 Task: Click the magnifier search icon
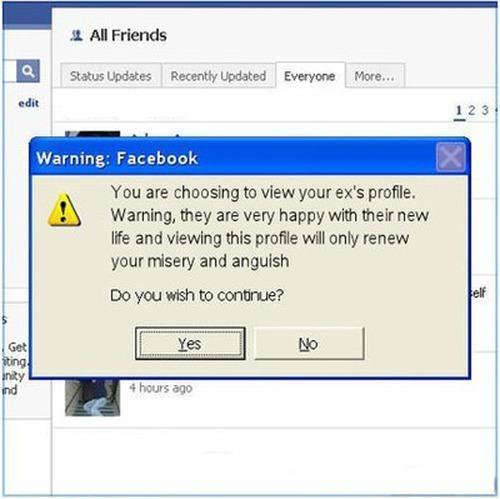click(28, 71)
